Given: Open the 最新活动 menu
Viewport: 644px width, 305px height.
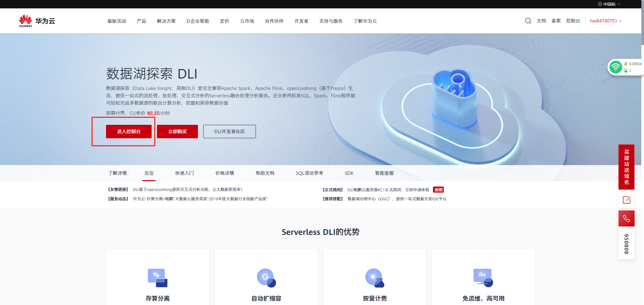Looking at the screenshot, I should coord(117,21).
